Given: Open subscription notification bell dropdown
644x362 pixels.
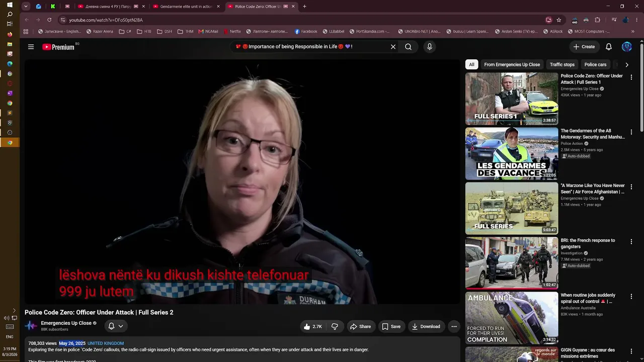Looking at the screenshot, I should pyautogui.click(x=116, y=326).
